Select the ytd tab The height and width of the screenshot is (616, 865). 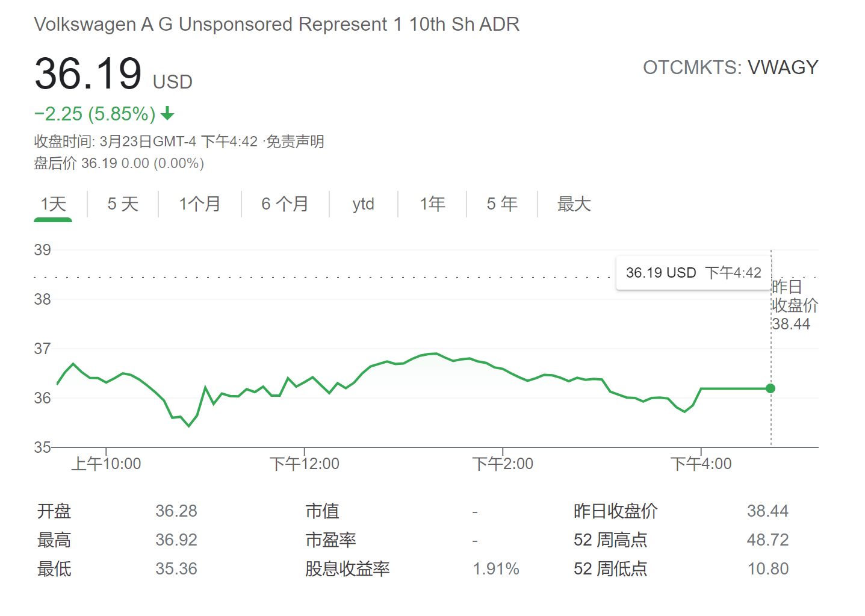(363, 204)
